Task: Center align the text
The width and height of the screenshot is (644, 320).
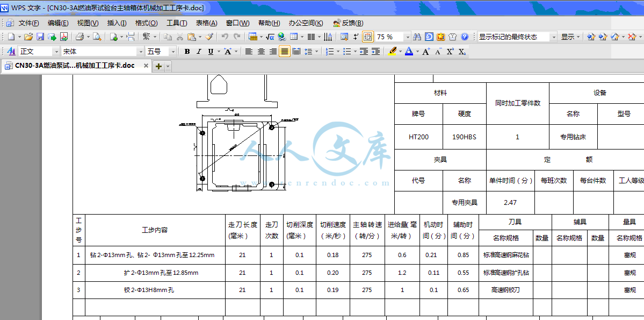Action: click(261, 52)
